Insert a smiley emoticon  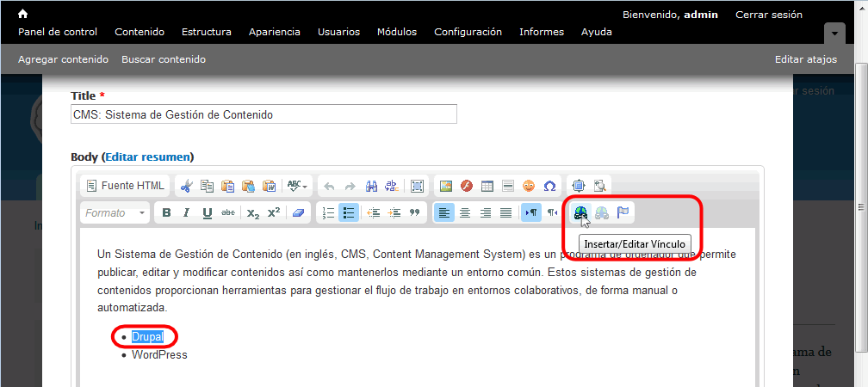529,187
